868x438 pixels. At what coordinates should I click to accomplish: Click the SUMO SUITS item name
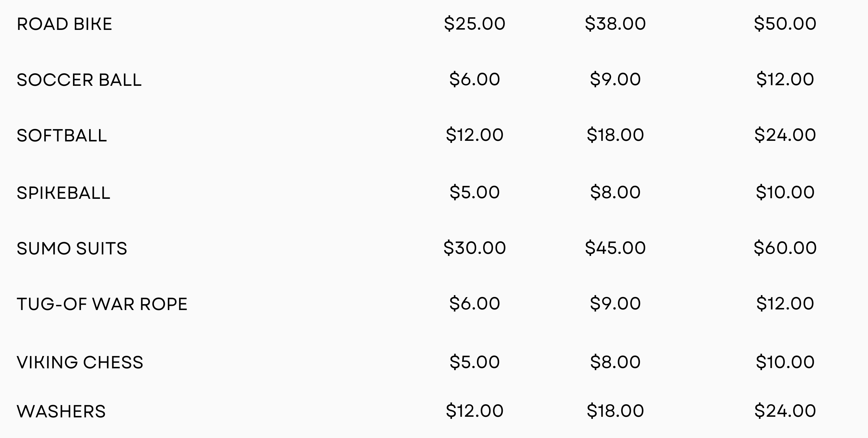point(72,249)
